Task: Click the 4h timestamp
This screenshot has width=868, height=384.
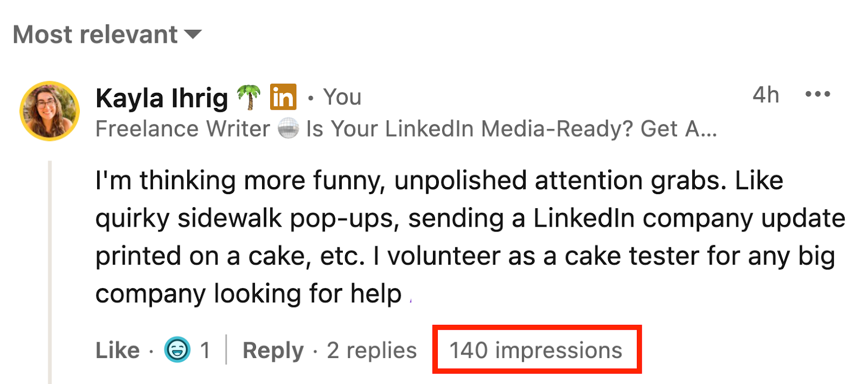Action: point(765,94)
